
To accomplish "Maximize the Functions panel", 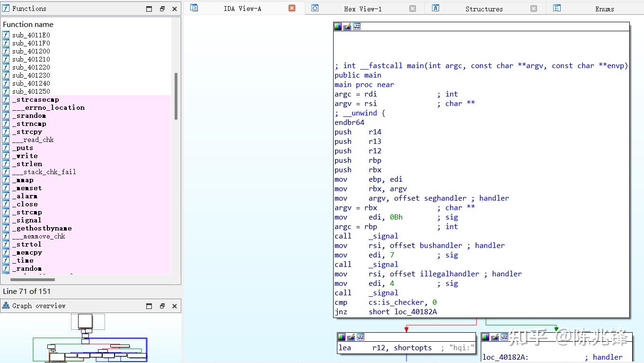I will [149, 9].
